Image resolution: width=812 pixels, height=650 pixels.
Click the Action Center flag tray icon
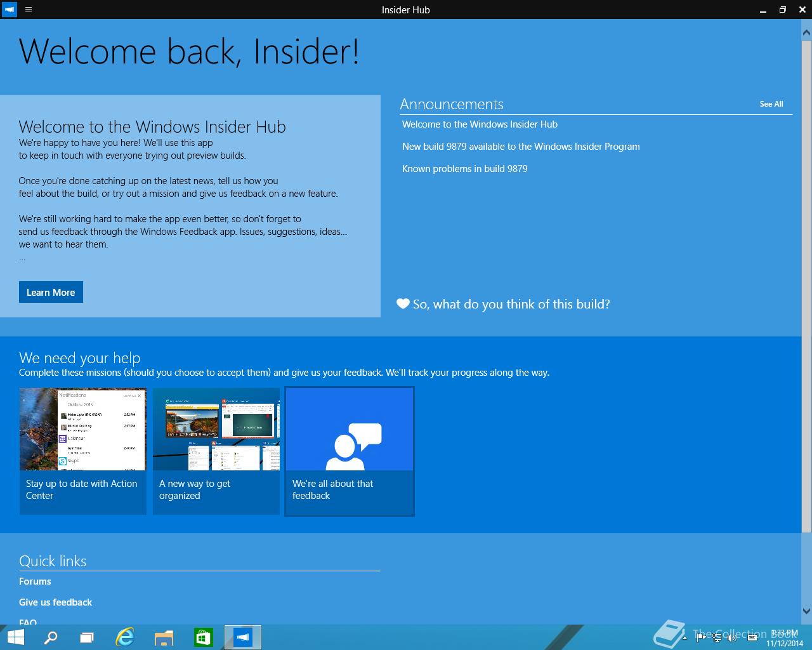click(701, 638)
